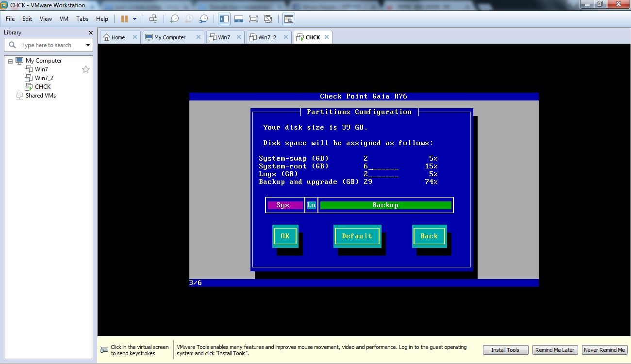Select the Win7 VM in library
This screenshot has width=631, height=364.
[x=41, y=69]
